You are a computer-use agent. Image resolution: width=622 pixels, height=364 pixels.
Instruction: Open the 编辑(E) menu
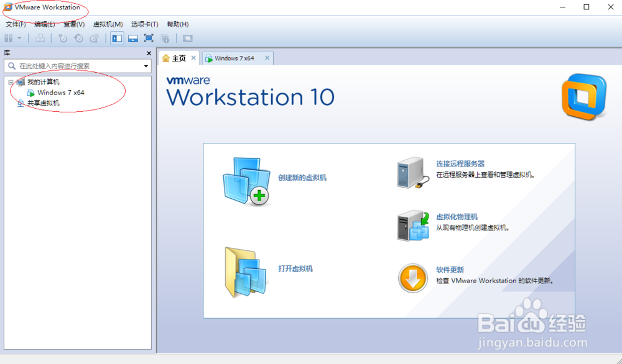[x=44, y=24]
